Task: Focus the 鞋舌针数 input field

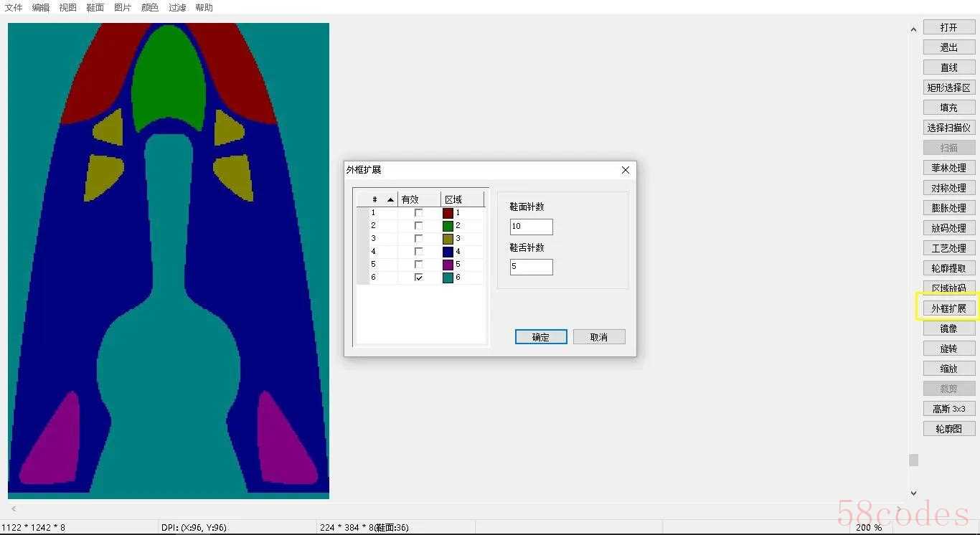Action: (x=531, y=267)
